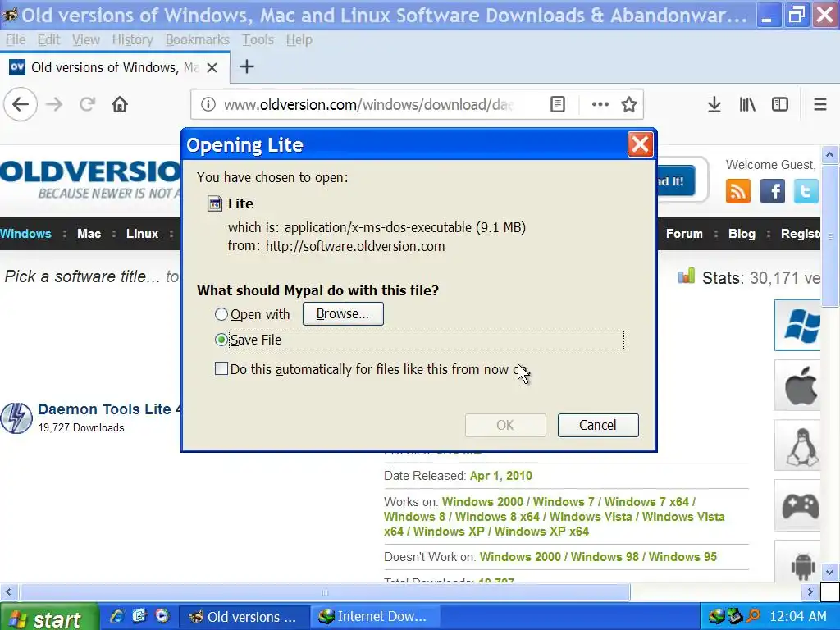Open the RSS feed icon on the website
The height and width of the screenshot is (630, 840).
click(x=738, y=191)
